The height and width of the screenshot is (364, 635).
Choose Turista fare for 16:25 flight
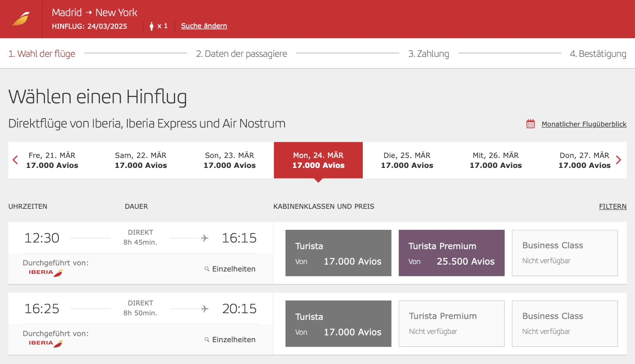338,324
